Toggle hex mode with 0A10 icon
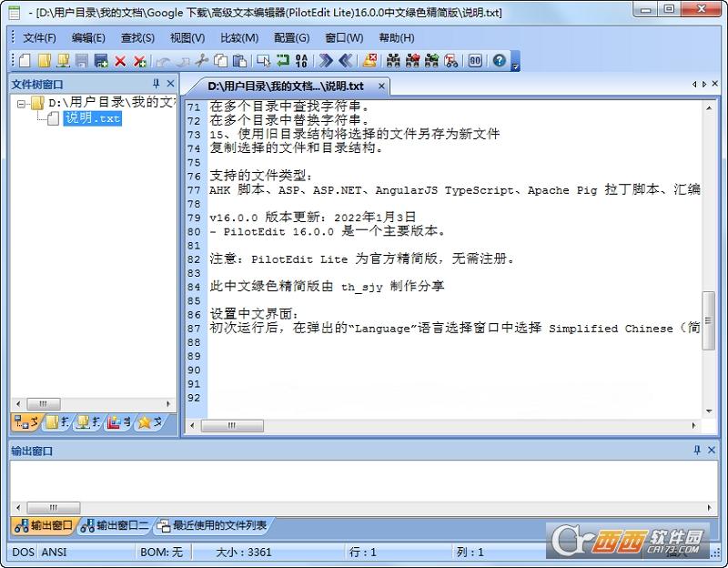Screen dimensions: 728x568 [301, 61]
